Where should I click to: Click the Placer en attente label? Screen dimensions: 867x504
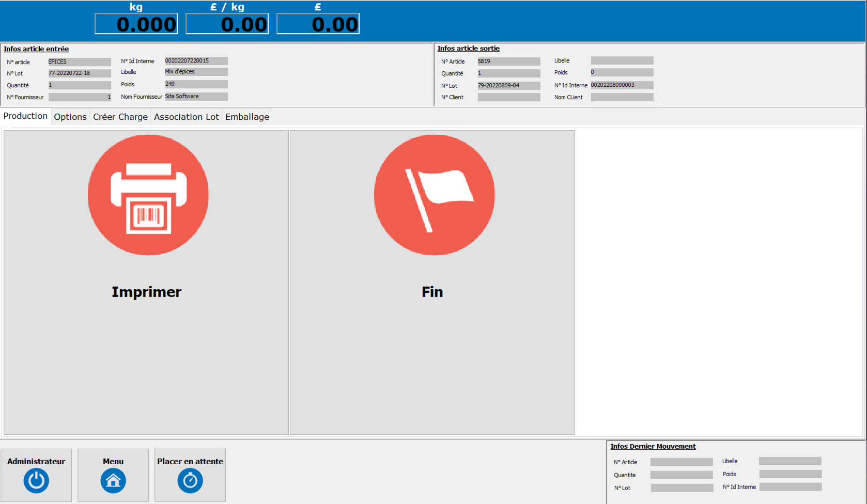pyautogui.click(x=190, y=461)
